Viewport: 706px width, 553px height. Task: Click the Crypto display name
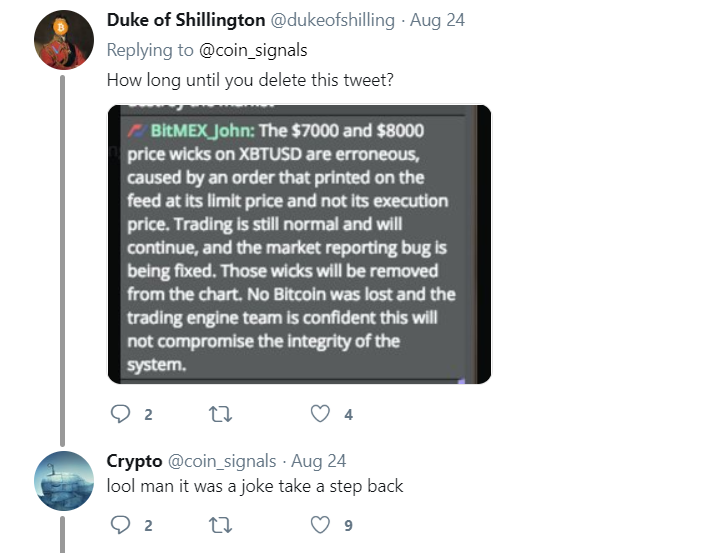(133, 461)
